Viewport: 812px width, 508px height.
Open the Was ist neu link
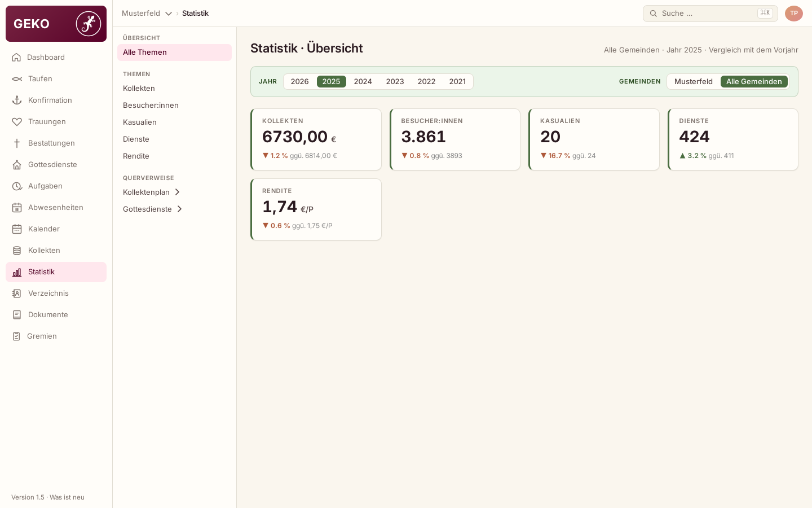67,497
